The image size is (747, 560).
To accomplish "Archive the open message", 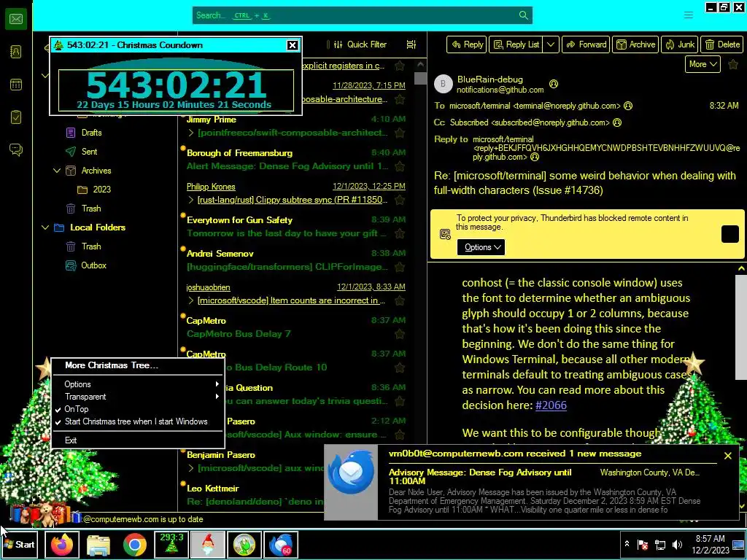I will (x=635, y=44).
